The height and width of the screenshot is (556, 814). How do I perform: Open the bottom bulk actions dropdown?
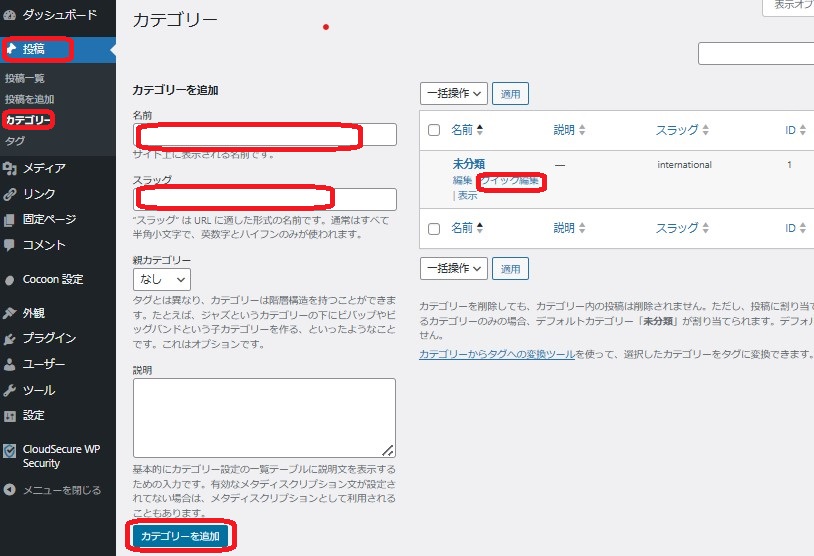tap(453, 268)
